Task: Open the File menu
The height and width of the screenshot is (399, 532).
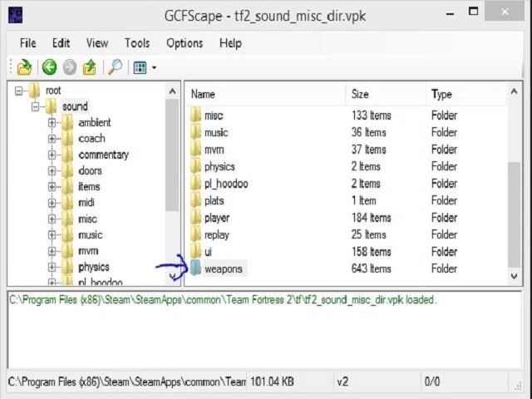Action: tap(27, 43)
